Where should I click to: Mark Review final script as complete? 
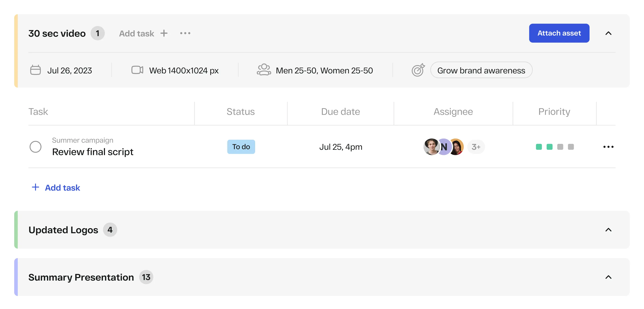coord(36,147)
